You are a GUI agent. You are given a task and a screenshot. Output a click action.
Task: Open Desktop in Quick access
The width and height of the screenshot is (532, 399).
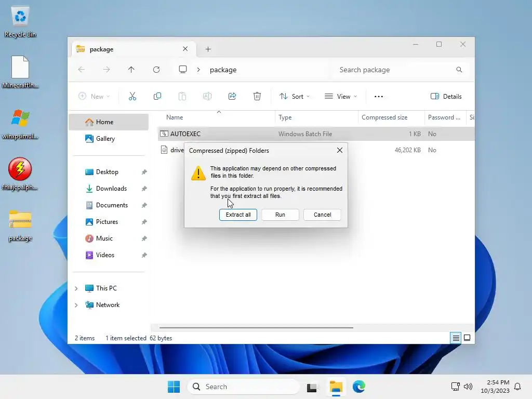(109, 171)
